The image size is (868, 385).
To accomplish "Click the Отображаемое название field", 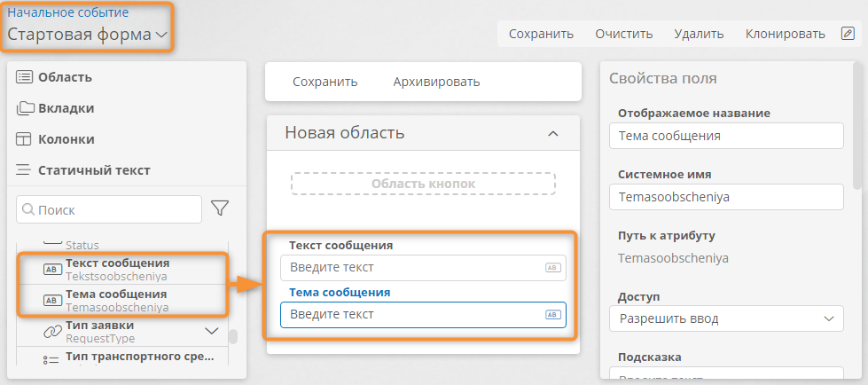I will 726,136.
